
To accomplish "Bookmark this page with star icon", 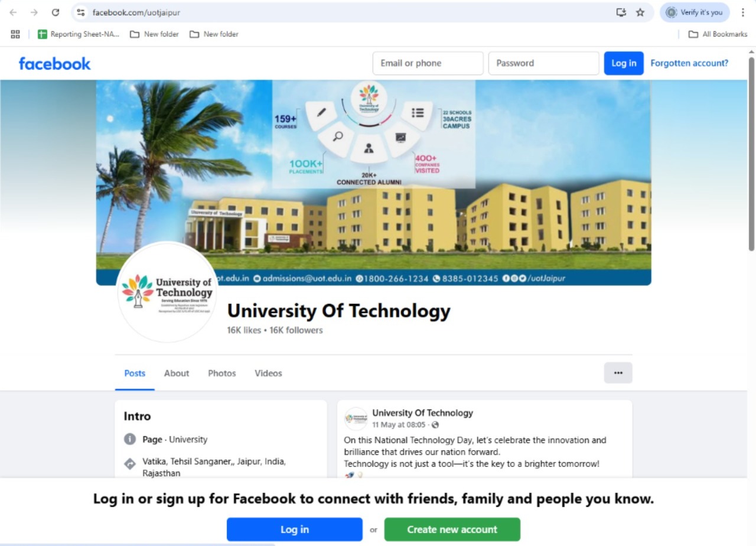I will pyautogui.click(x=640, y=12).
